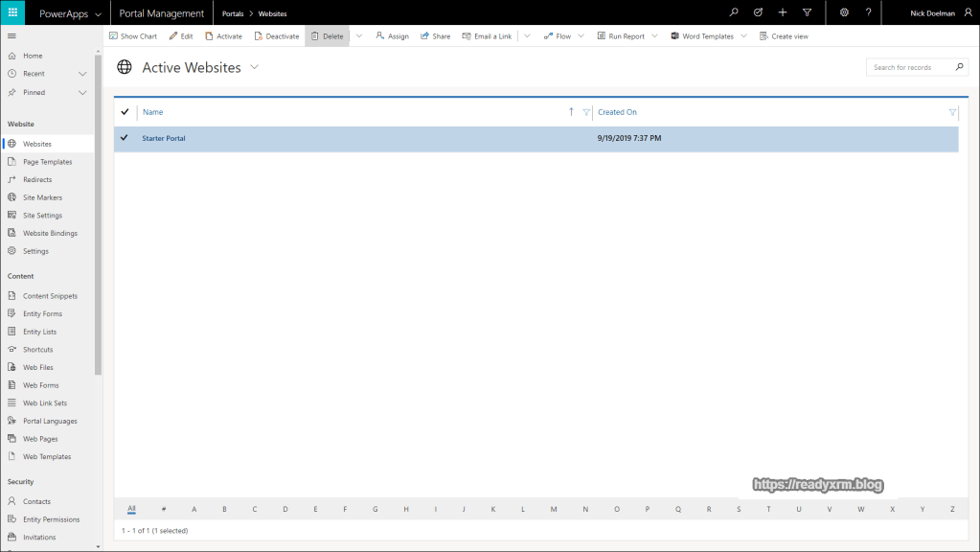Click the Created On column filter icon

tap(951, 112)
